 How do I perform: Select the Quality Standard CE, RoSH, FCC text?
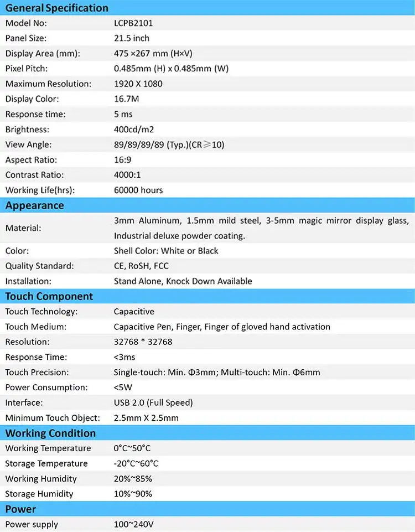[141, 266]
